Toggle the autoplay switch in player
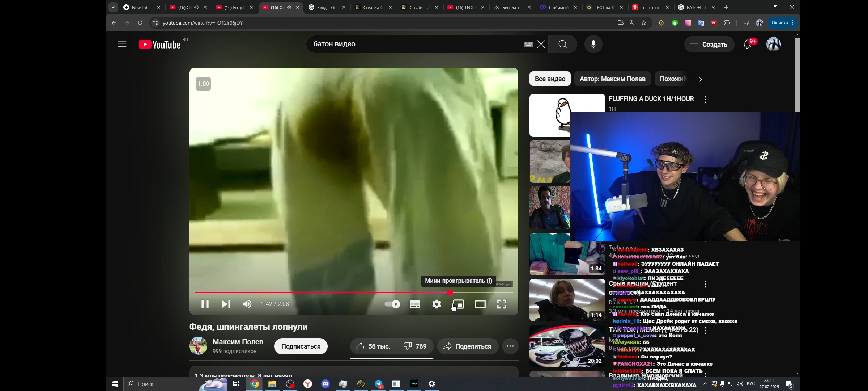This screenshot has width=868, height=391. tap(392, 304)
